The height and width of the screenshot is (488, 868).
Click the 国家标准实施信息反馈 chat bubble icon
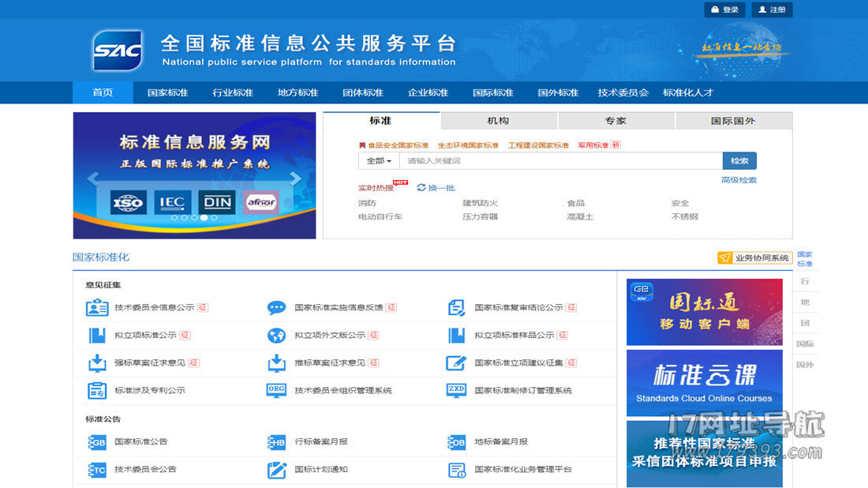[276, 308]
